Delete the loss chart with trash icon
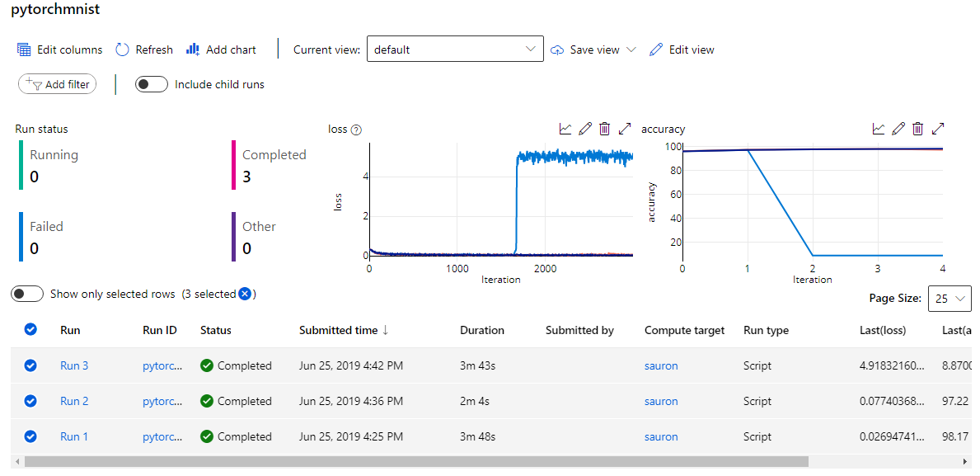Screen dimensions: 980x476 pos(605,129)
